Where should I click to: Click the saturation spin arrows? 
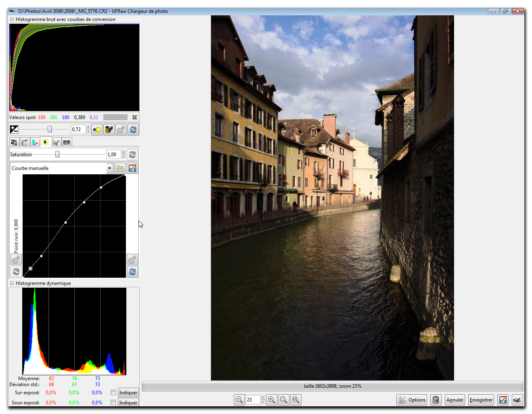(x=124, y=155)
